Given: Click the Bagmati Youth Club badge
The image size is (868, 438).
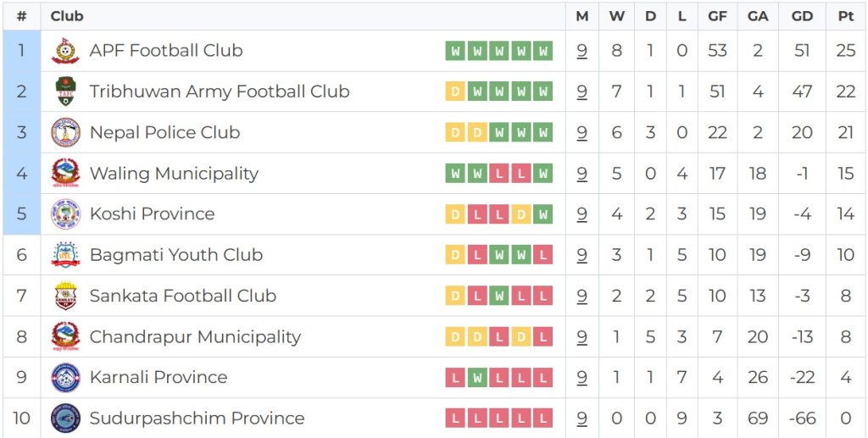Looking at the screenshot, I should tap(65, 255).
